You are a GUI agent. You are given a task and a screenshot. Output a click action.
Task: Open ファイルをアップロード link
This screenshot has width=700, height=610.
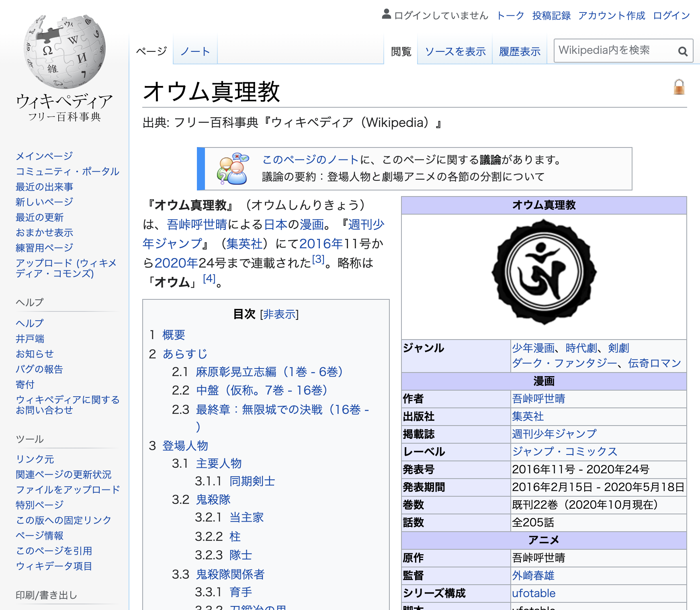[68, 490]
